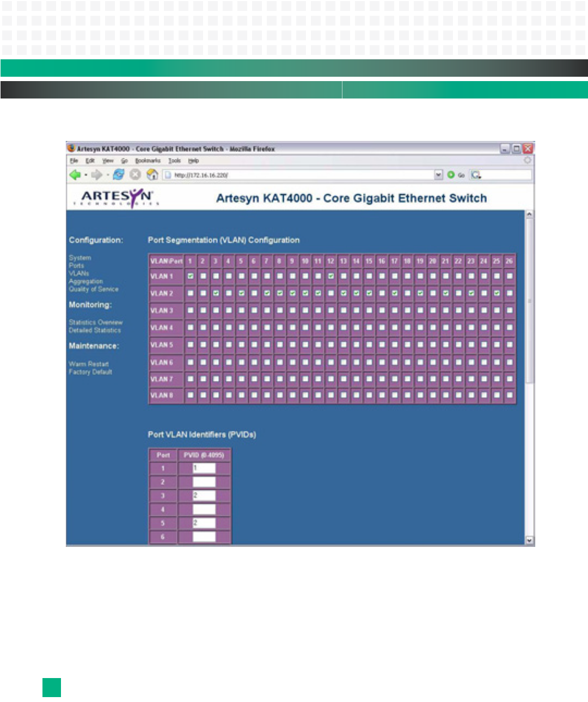
Task: Go to the Home page icon
Action: [152, 175]
